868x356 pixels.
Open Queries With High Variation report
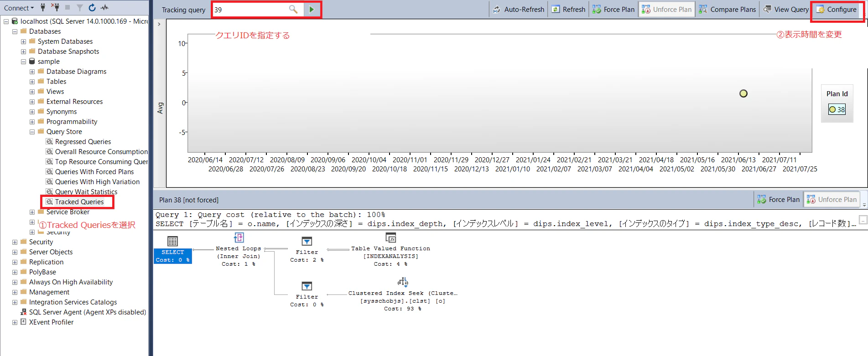coord(97,182)
